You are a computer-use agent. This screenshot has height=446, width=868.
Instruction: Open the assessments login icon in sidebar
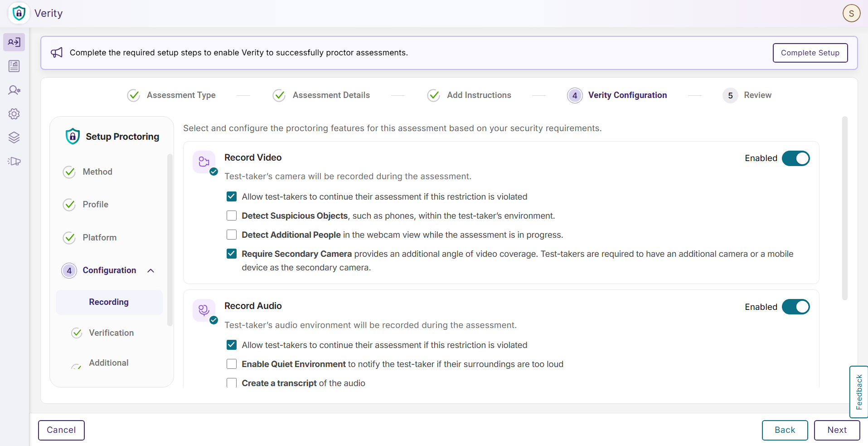pyautogui.click(x=14, y=42)
